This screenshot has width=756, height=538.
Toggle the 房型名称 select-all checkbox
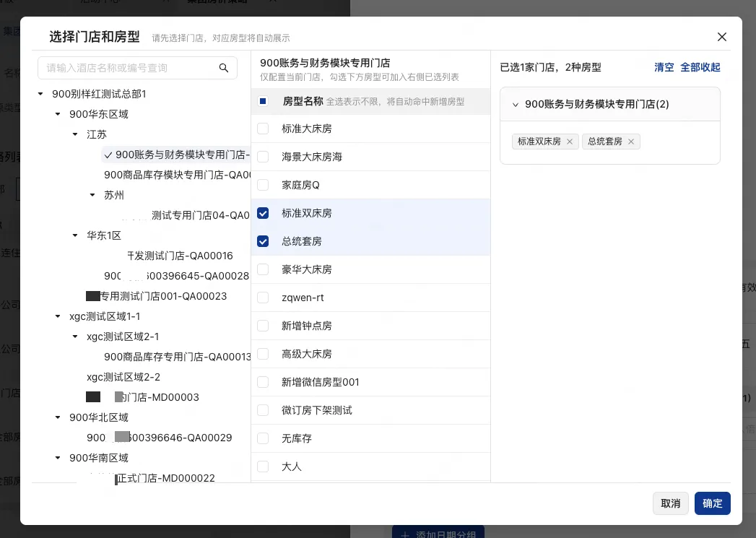click(x=263, y=101)
